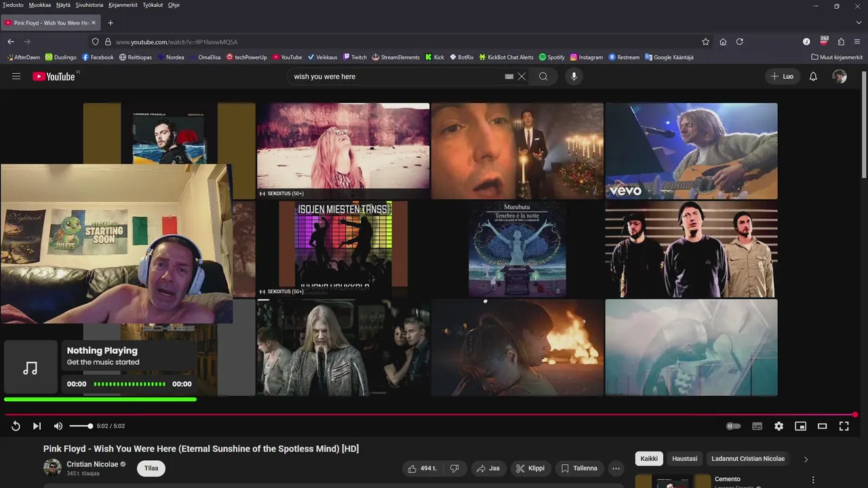Toggle subtitles with the captions icon

pyautogui.click(x=757, y=426)
